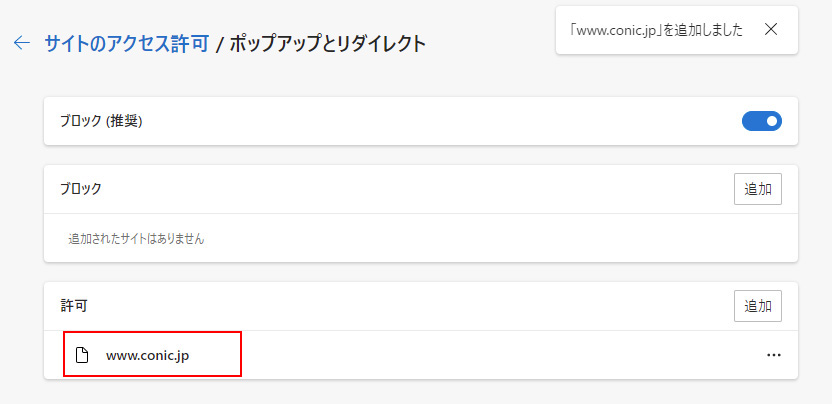Screen dimensions: 832x404
Task: Select the www.conic.jp site entry text
Action: coord(148,355)
